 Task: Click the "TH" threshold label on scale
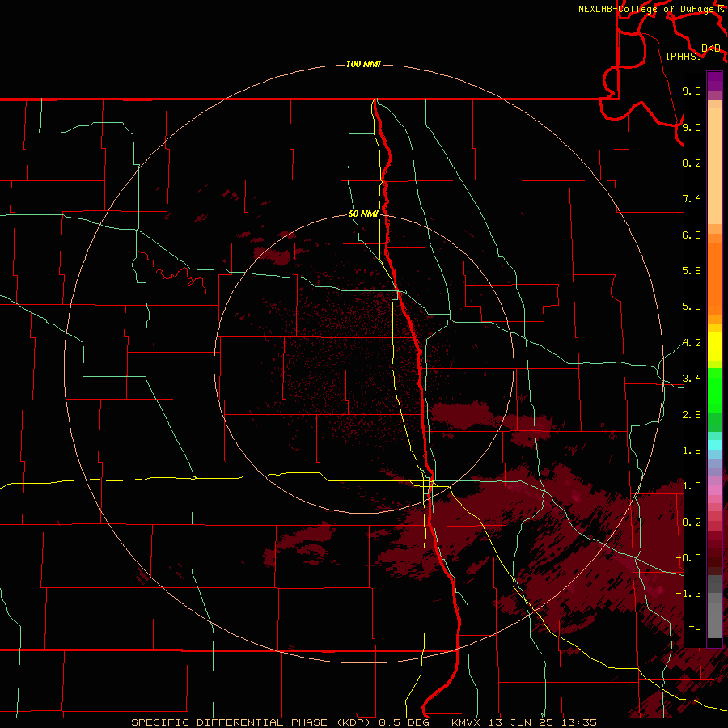point(695,630)
